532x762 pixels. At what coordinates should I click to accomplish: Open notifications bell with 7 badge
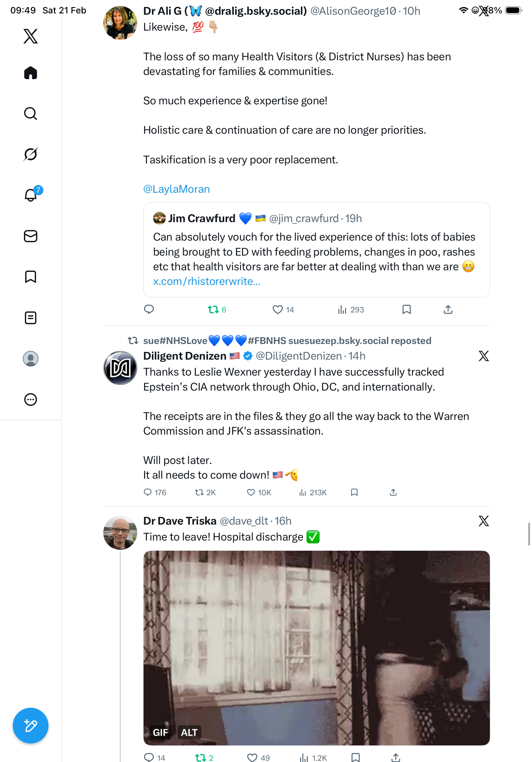coord(31,195)
